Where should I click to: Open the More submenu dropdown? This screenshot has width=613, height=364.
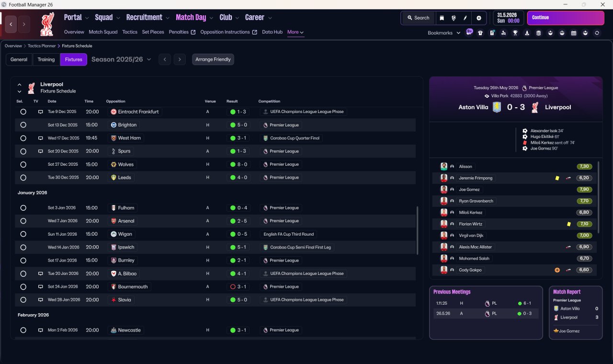tap(295, 32)
